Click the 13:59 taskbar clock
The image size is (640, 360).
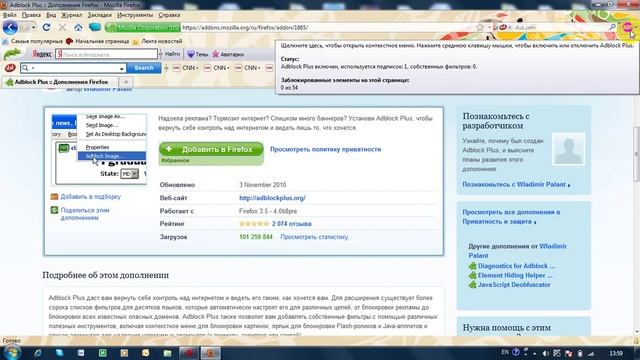616,353
